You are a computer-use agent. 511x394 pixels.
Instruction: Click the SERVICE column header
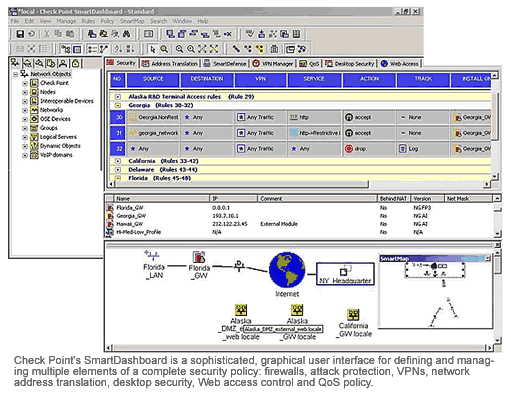[314, 79]
